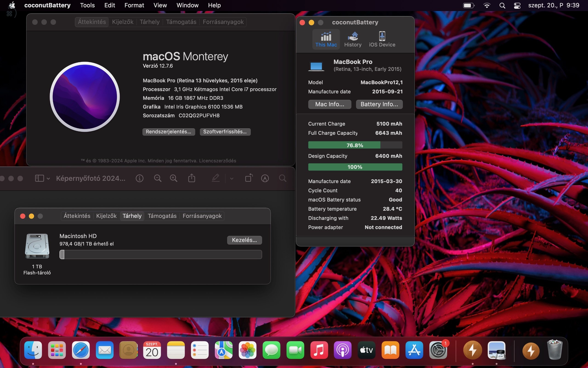Click the search icon in Preview toolbar
The image size is (588, 368).
click(x=283, y=178)
